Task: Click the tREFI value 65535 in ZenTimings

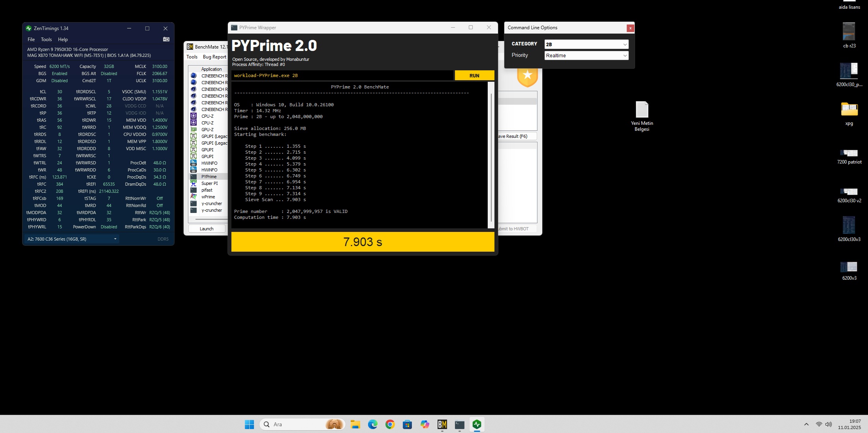Action: coord(109,184)
